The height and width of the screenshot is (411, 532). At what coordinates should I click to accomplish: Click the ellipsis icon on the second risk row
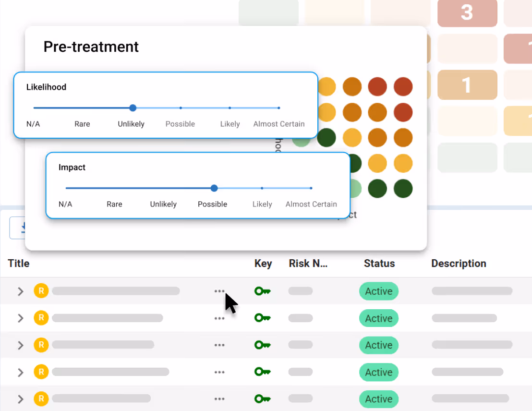219,318
